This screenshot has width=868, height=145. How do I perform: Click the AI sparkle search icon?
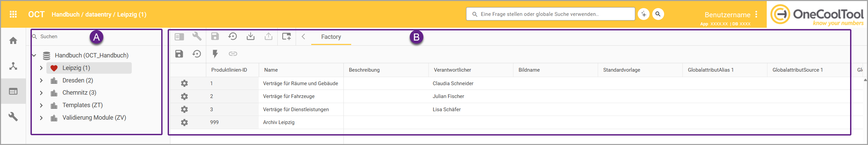[643, 14]
